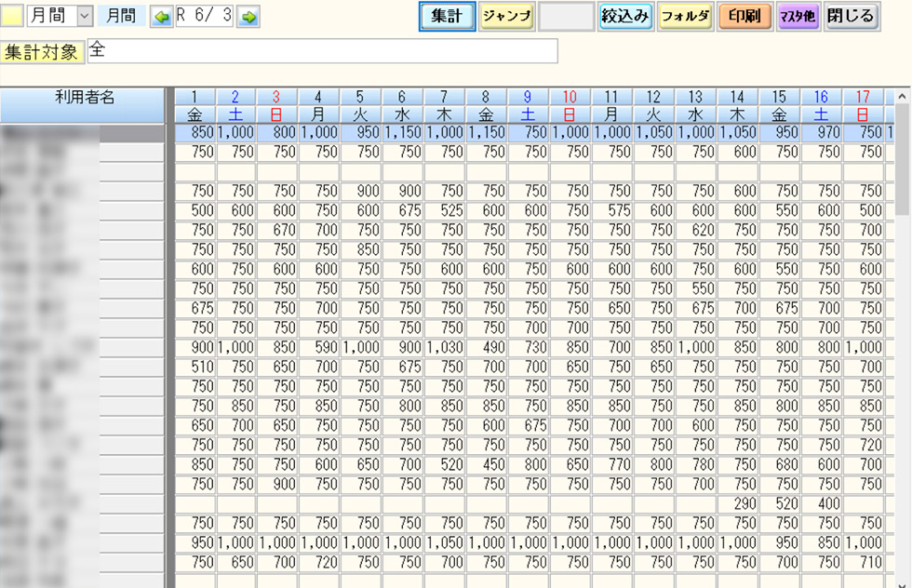
Task: Click cell 770 under day 11
Action: pos(612,464)
